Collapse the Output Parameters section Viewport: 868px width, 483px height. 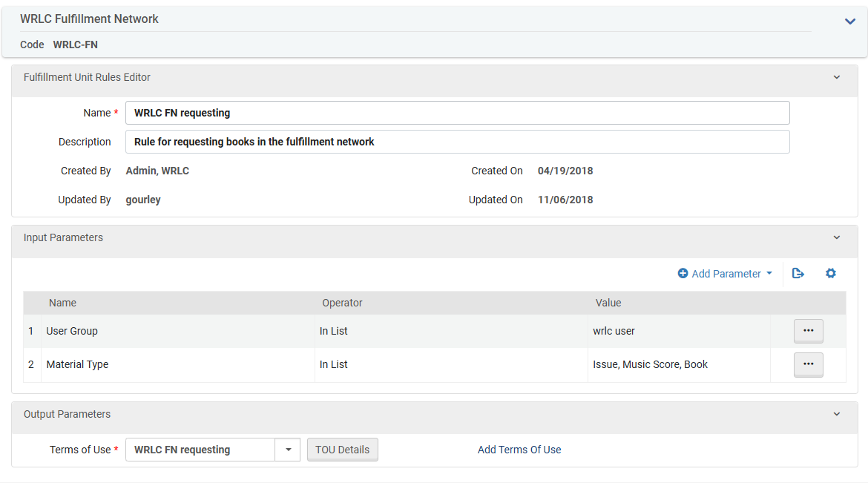(837, 415)
